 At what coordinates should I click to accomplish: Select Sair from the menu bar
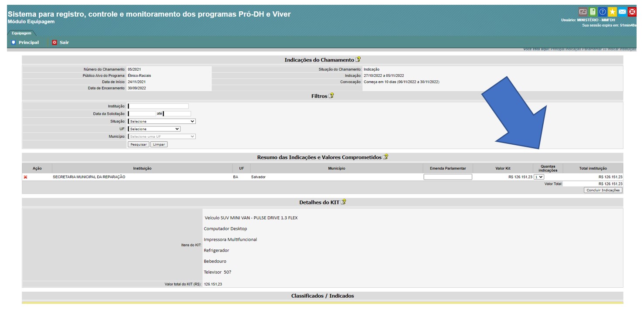(x=61, y=42)
